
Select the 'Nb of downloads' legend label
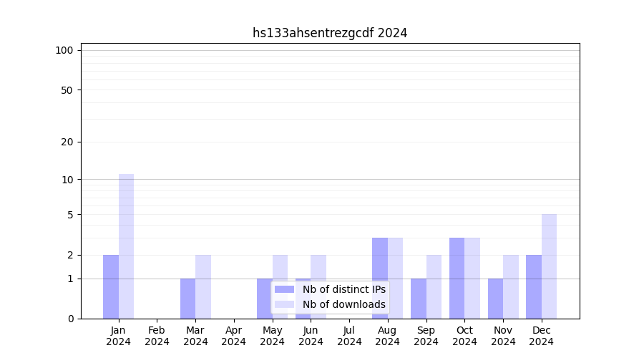[343, 304]
